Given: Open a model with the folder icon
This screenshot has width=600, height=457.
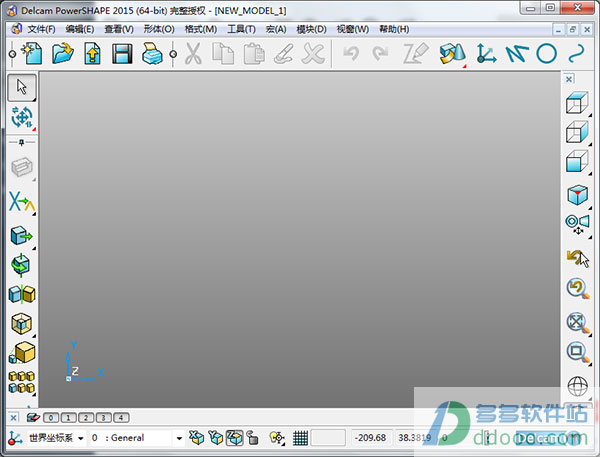Looking at the screenshot, I should [62, 54].
